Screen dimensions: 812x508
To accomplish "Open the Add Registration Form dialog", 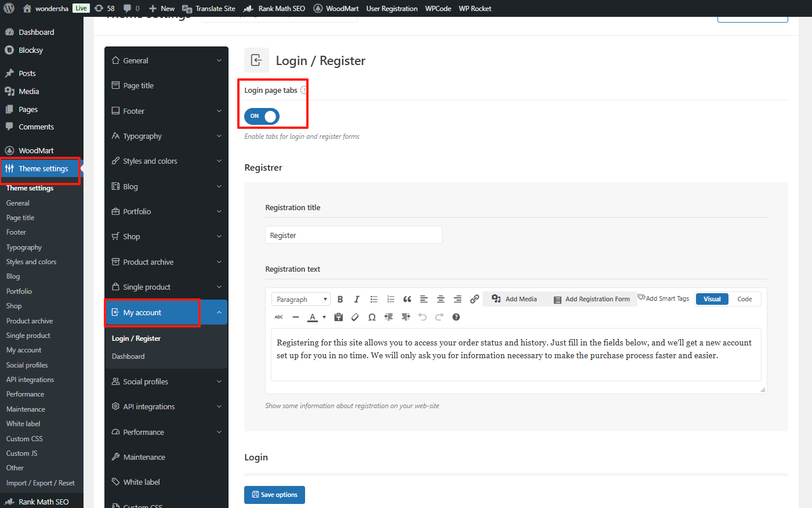I will (x=590, y=298).
